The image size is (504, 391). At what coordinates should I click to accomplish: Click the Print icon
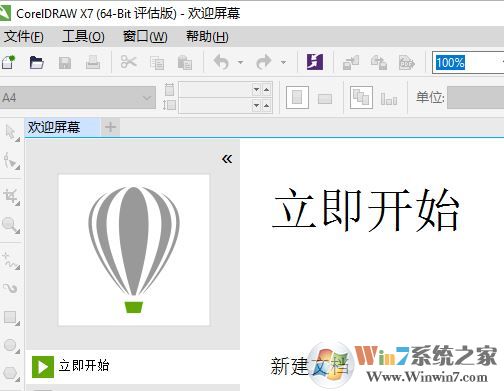[x=93, y=62]
